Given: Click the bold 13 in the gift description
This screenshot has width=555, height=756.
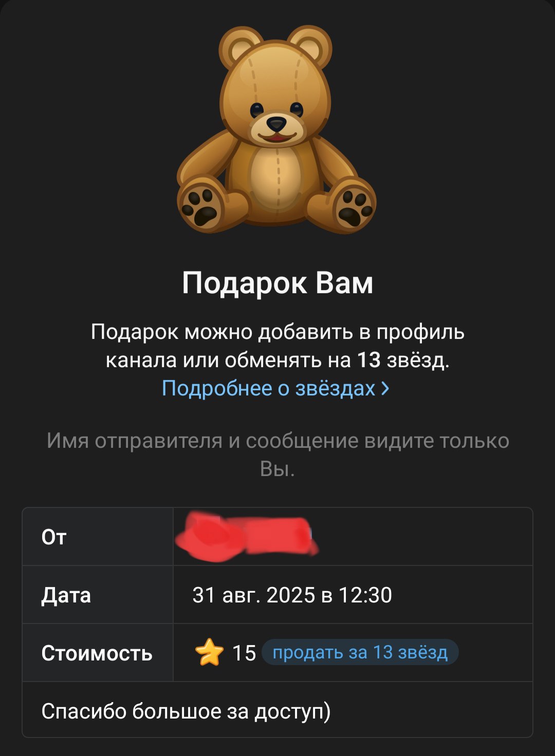Looking at the screenshot, I should 369,360.
